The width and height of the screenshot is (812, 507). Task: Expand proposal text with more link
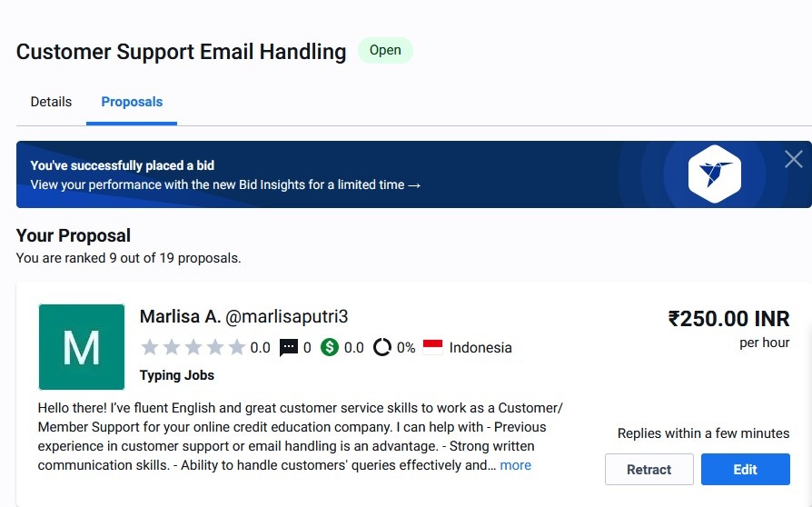click(x=515, y=465)
